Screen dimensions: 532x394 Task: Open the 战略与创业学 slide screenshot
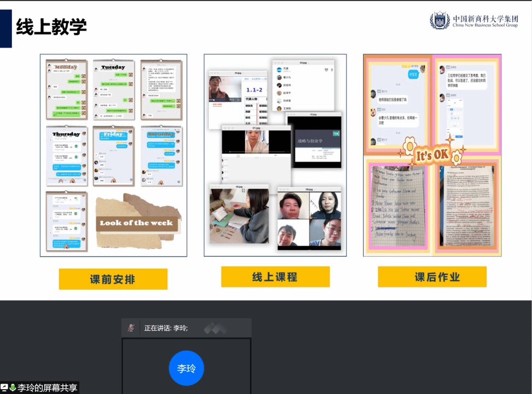pos(314,140)
